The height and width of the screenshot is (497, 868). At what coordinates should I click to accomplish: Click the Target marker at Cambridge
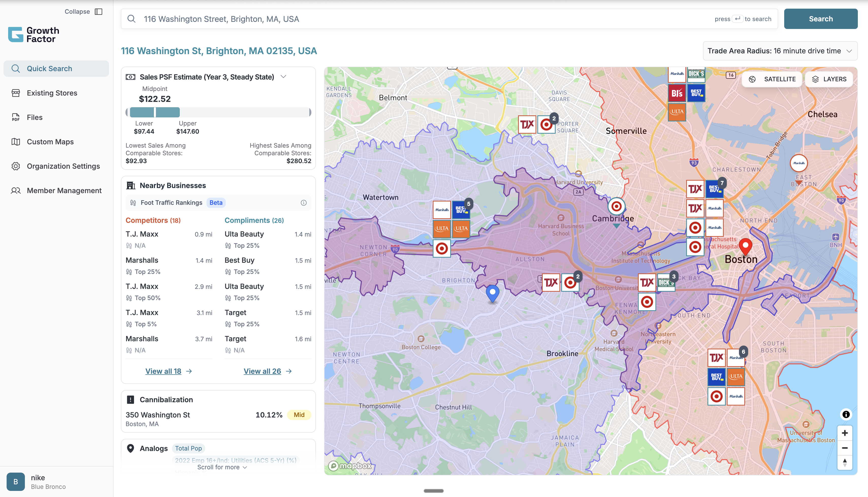point(616,206)
